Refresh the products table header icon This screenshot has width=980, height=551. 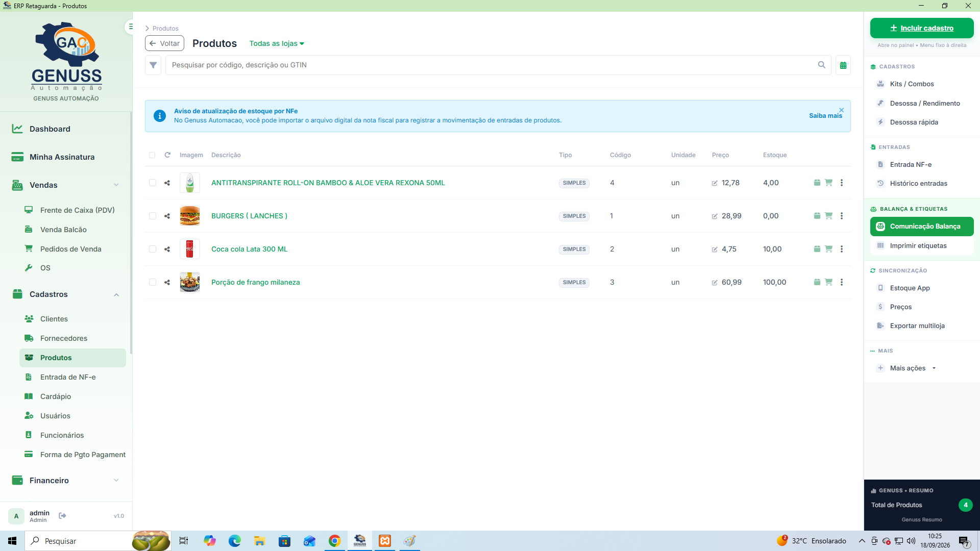(167, 155)
